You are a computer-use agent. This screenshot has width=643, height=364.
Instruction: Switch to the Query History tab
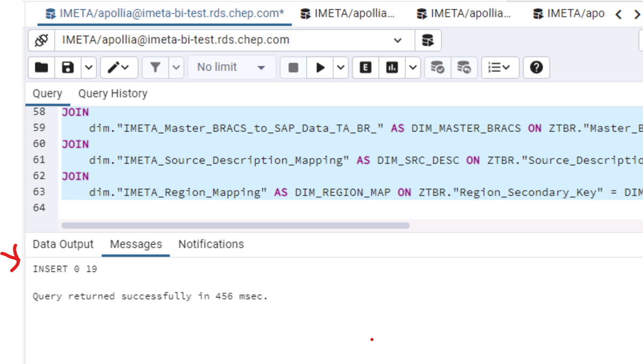113,94
